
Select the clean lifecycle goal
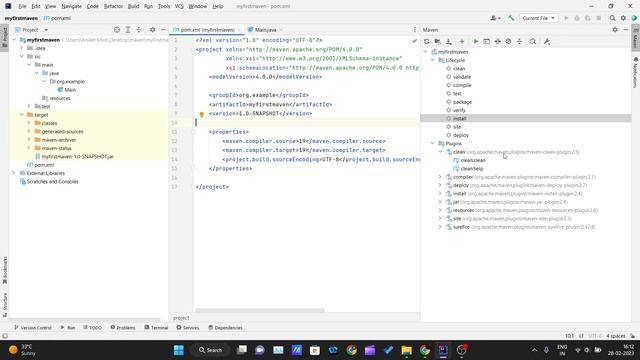click(x=459, y=69)
